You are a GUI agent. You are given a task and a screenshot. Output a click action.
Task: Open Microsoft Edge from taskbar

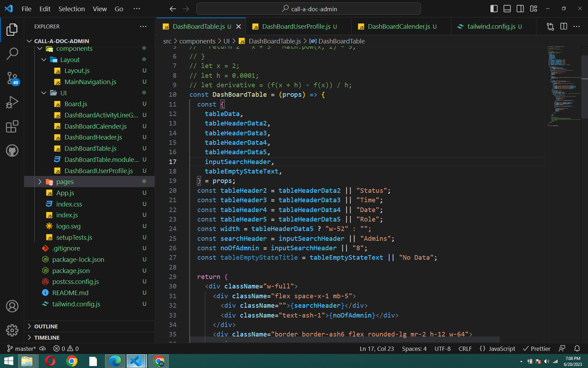click(115, 361)
